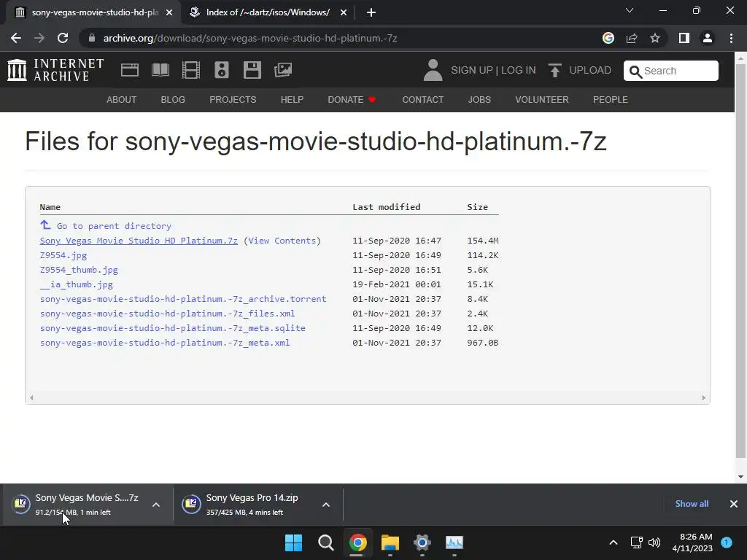The height and width of the screenshot is (560, 747).
Task: Click the user avatar icon
Action: click(x=433, y=70)
